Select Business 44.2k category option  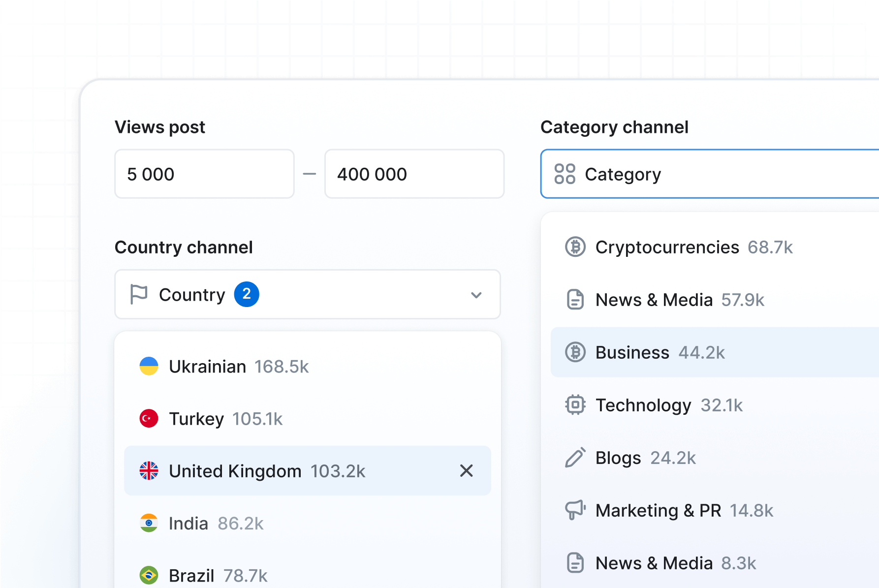[x=659, y=352]
